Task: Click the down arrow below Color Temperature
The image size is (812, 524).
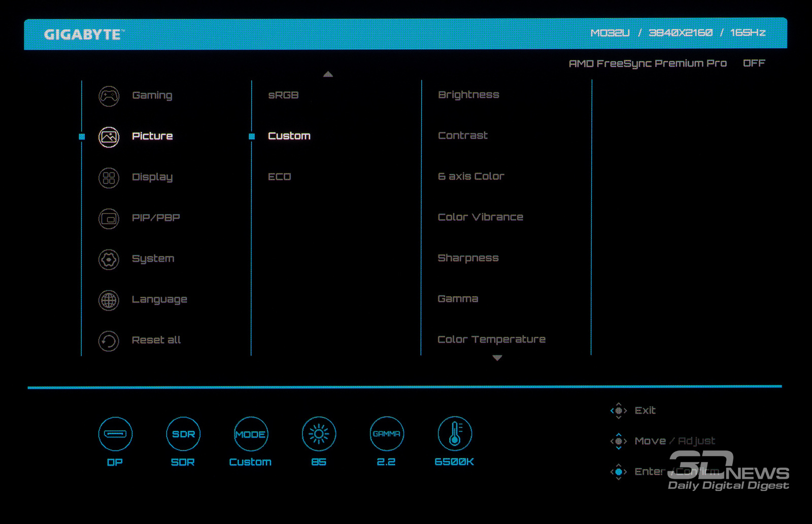Action: [497, 358]
